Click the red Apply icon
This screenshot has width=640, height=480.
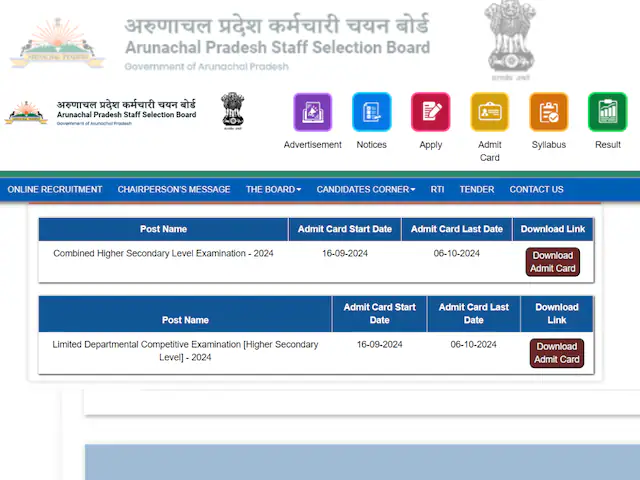click(x=431, y=112)
